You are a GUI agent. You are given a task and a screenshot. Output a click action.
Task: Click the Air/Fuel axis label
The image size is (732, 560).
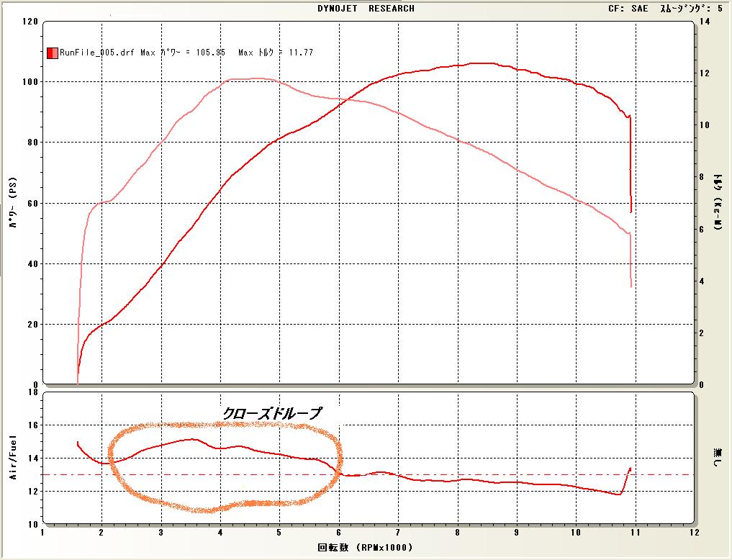point(13,457)
